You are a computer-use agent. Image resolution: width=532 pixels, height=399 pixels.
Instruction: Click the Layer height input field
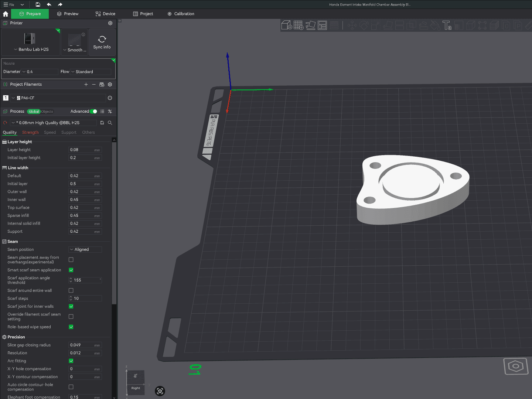[x=85, y=150]
